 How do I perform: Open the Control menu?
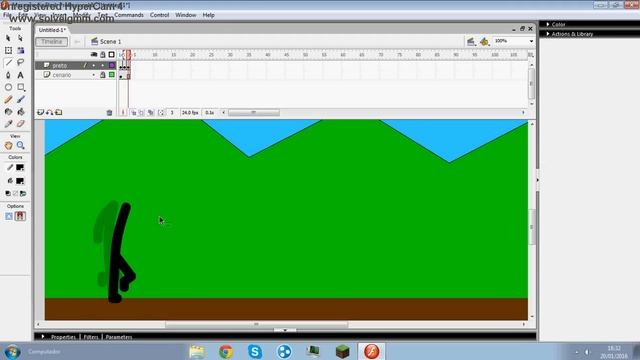(x=159, y=15)
